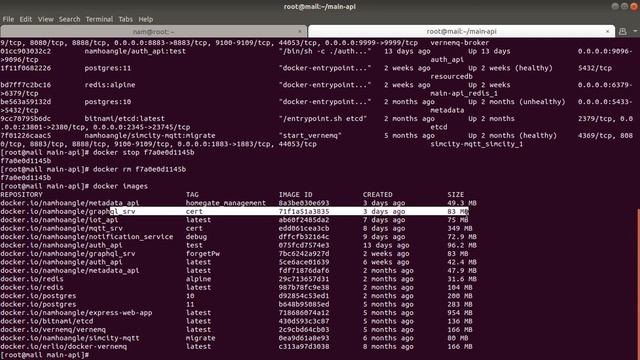Click image ID 2c9cbd64cb03
Image resolution: width=640 pixels, height=360 pixels.
tap(304, 330)
